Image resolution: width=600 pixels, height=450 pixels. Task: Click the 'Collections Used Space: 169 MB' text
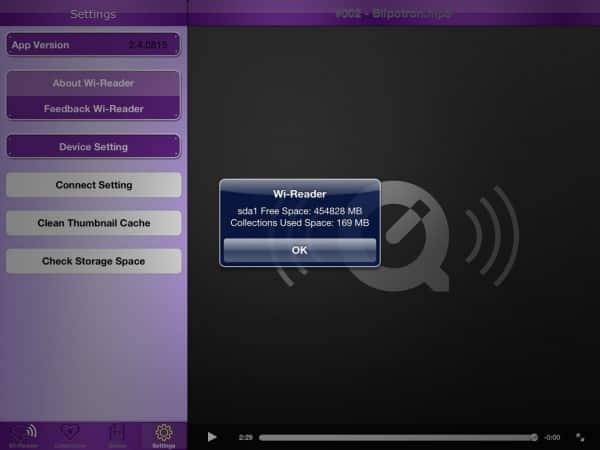point(300,223)
